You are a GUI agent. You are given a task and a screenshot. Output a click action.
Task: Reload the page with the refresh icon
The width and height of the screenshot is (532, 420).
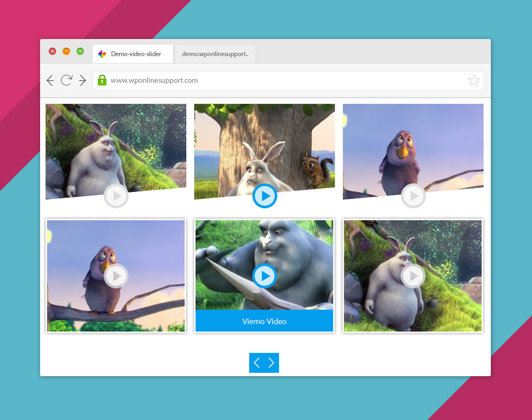pyautogui.click(x=66, y=80)
